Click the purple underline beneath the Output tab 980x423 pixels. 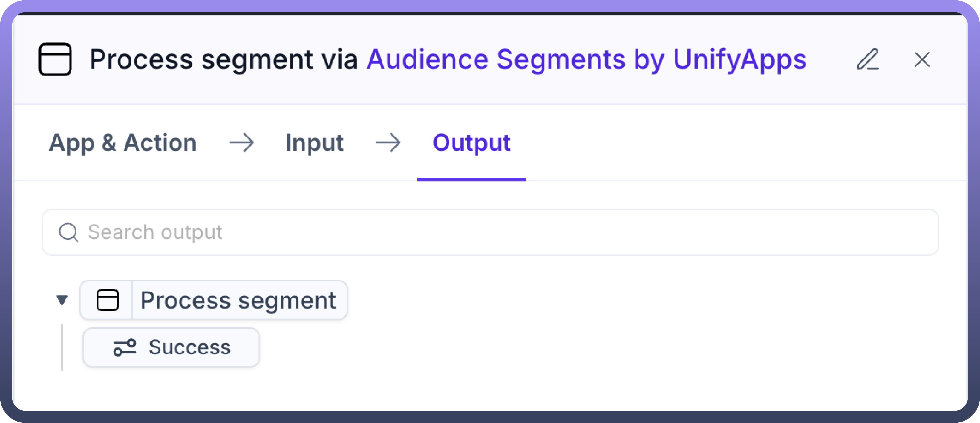coord(471,180)
